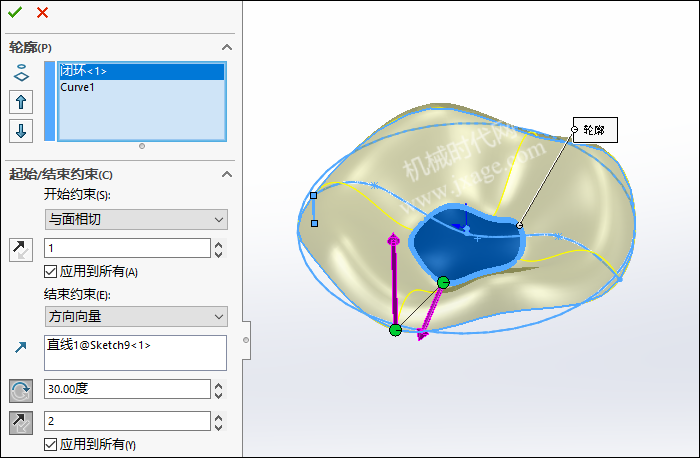Click the end tangent length field with 2
The width and height of the screenshot is (700, 458).
pos(127,421)
